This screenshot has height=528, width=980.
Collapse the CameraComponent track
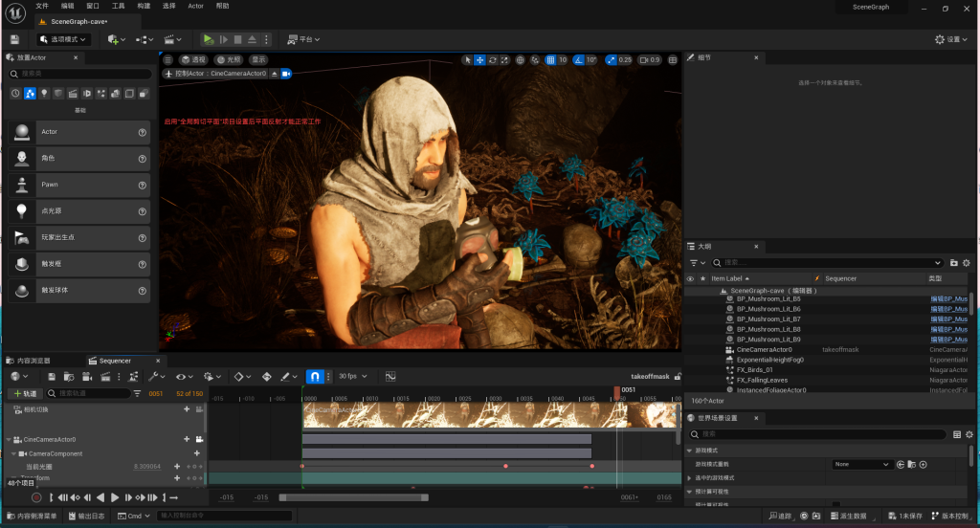(13, 454)
